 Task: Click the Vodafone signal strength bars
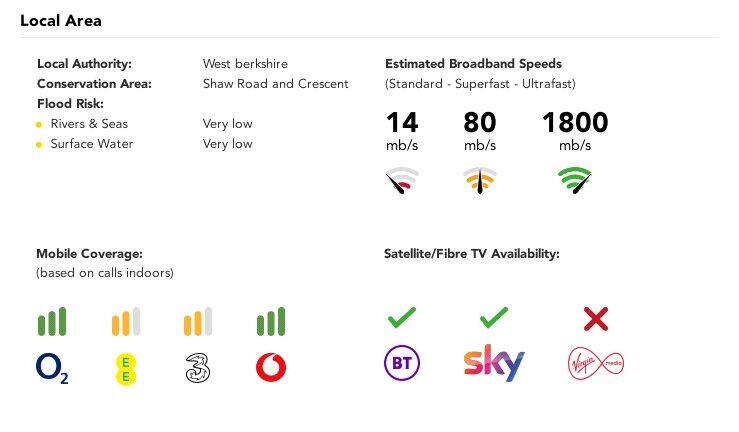coord(271,321)
